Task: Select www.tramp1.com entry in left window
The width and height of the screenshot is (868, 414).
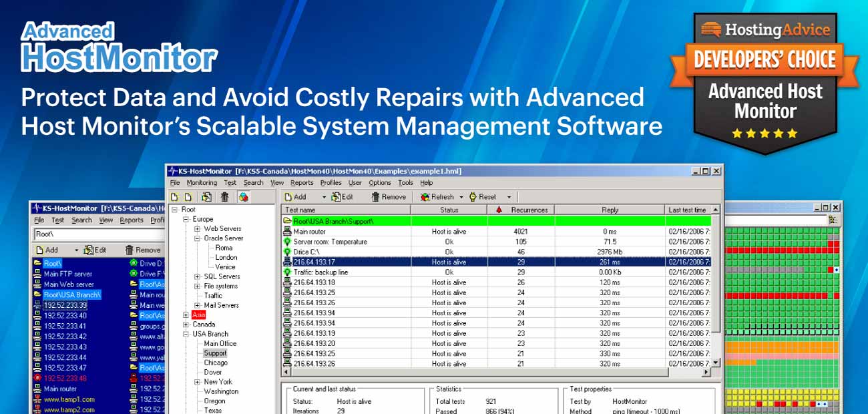Action: click(x=69, y=399)
